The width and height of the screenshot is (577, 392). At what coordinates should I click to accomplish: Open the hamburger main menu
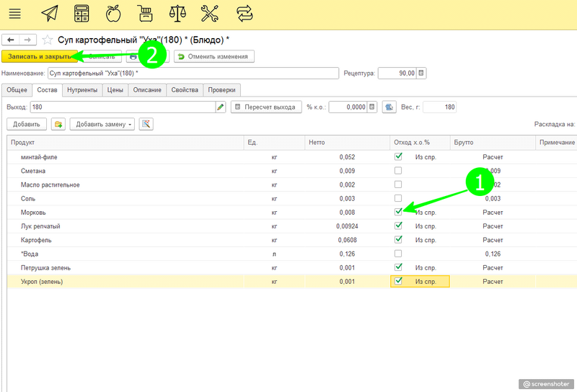click(x=14, y=13)
